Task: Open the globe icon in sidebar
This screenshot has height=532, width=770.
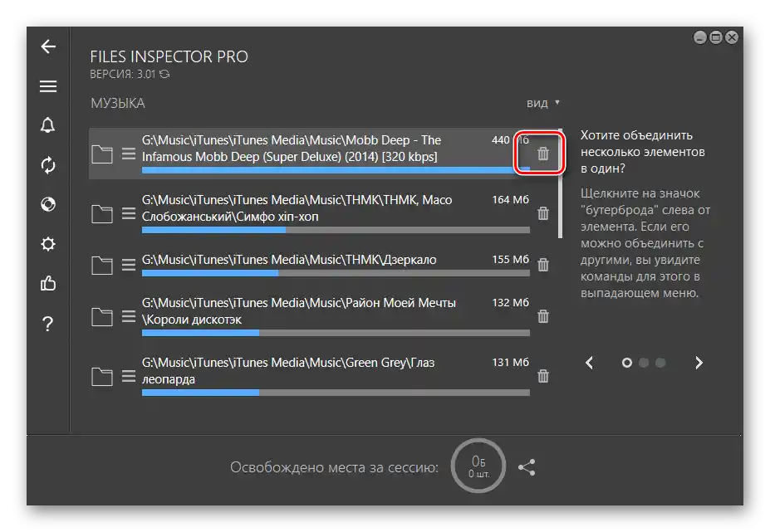Action: [x=48, y=204]
